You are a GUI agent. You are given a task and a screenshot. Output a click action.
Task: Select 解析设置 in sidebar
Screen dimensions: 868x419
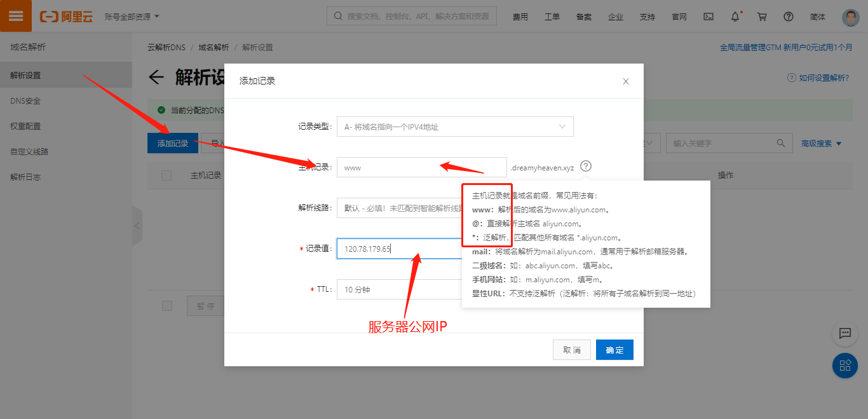tap(66, 75)
